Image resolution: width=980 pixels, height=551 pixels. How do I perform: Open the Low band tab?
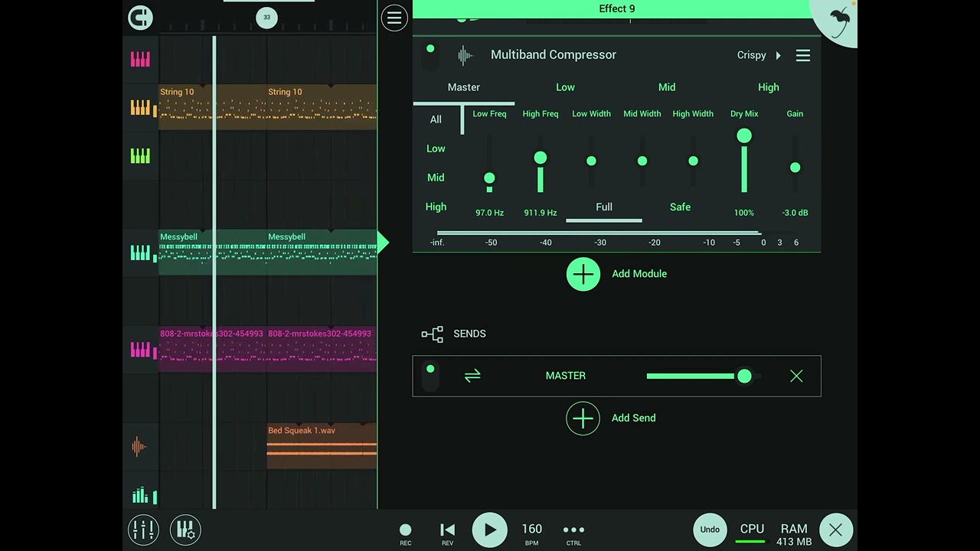pyautogui.click(x=565, y=87)
